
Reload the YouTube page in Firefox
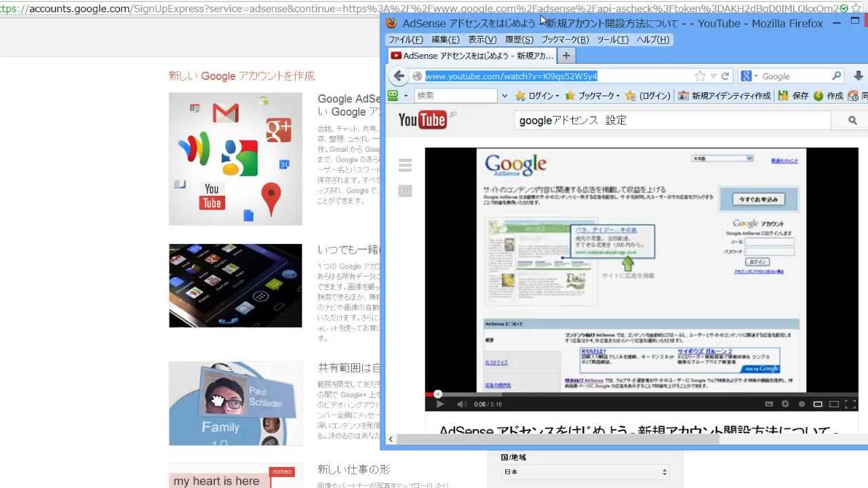[725, 76]
